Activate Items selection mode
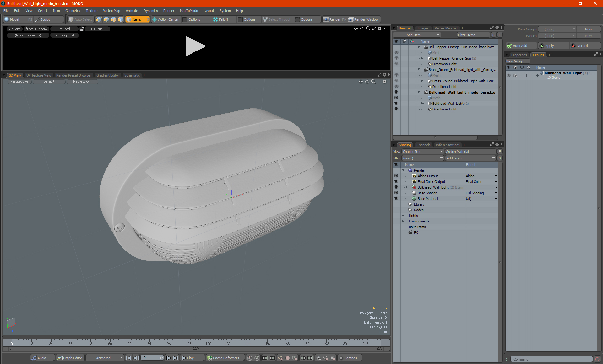Image resolution: width=603 pixels, height=364 pixels. coord(137,19)
